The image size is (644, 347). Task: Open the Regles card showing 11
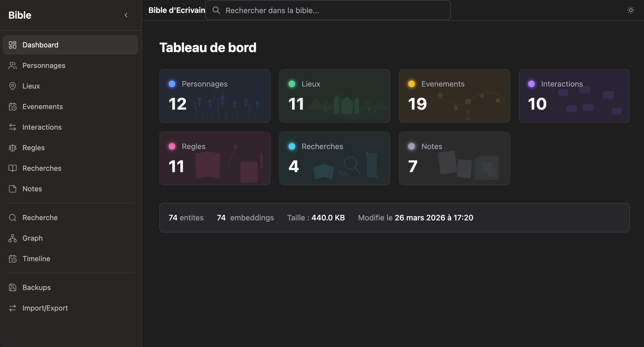(215, 158)
